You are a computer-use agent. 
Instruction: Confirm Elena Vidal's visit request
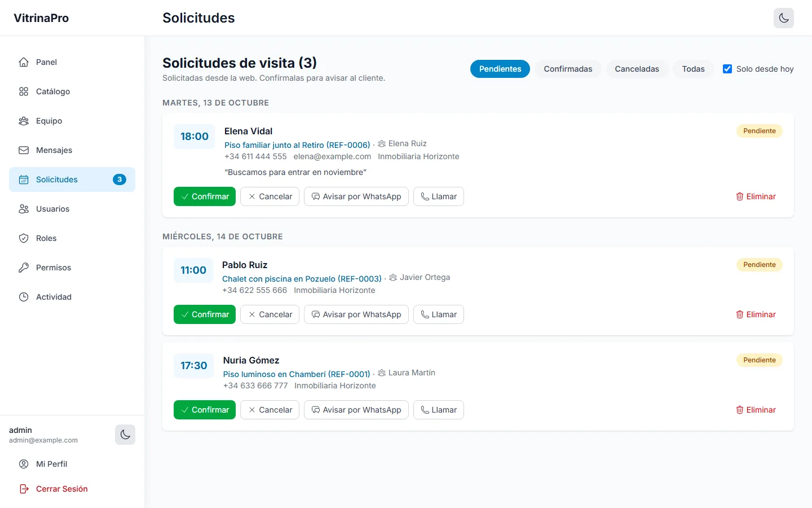pyautogui.click(x=205, y=196)
